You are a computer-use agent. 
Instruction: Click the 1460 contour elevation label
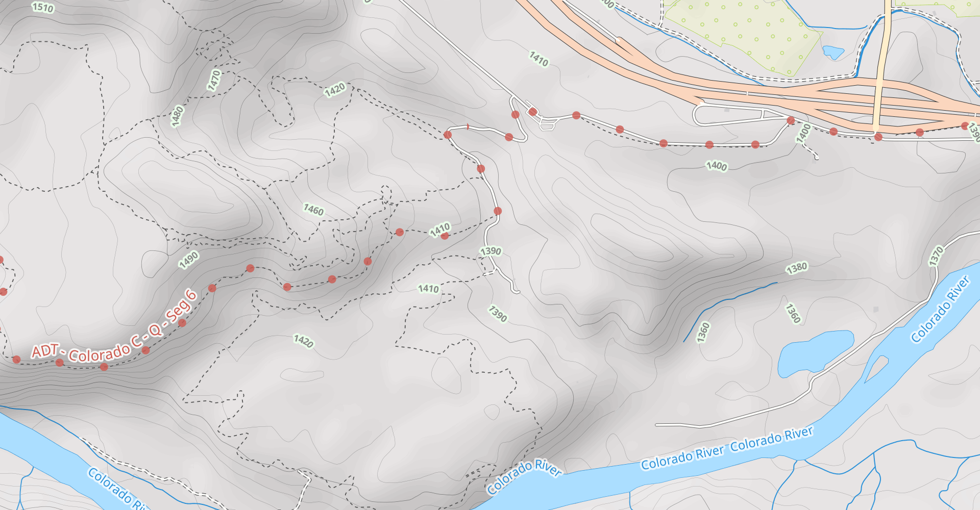point(313,210)
